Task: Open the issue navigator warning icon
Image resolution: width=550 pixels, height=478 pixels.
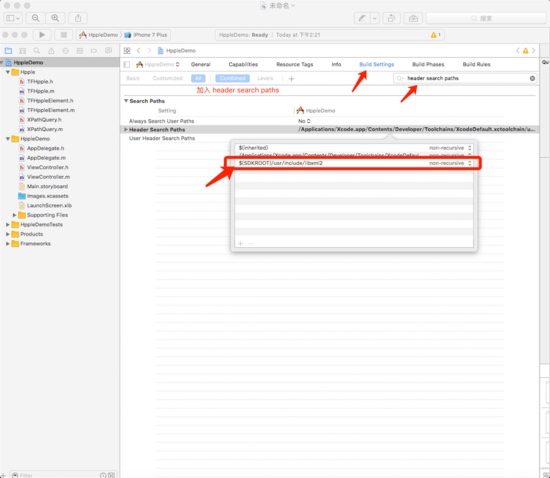Action: [51, 51]
